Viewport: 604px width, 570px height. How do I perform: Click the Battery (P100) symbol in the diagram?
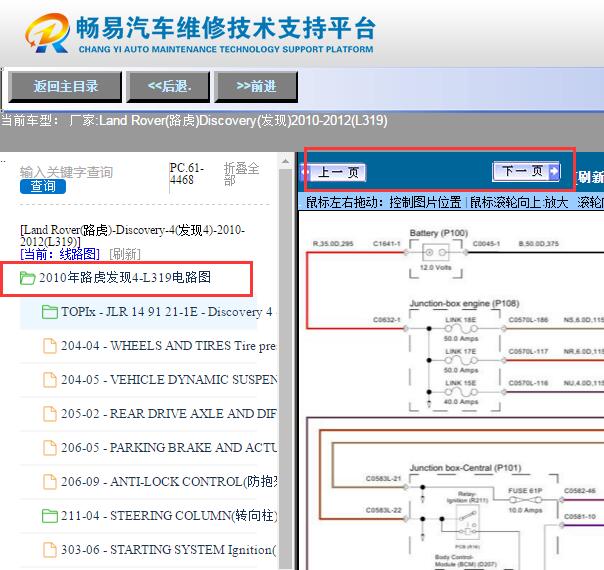click(x=436, y=253)
